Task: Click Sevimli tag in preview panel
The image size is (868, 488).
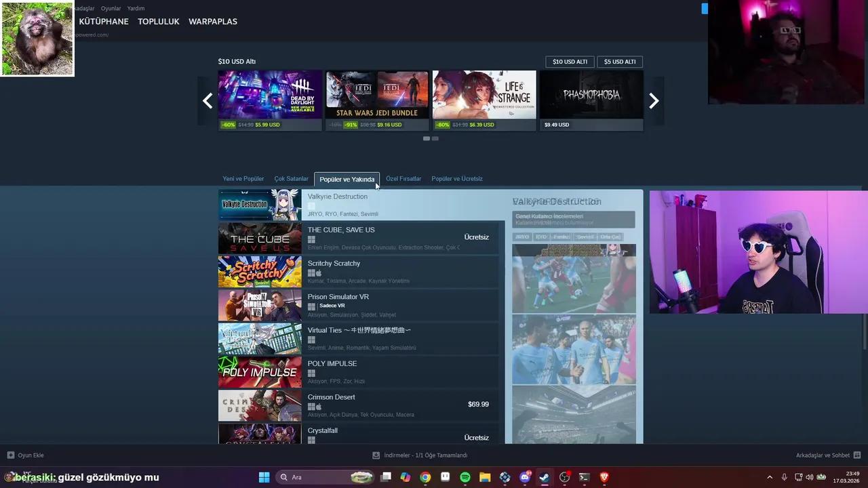Action: 585,237
